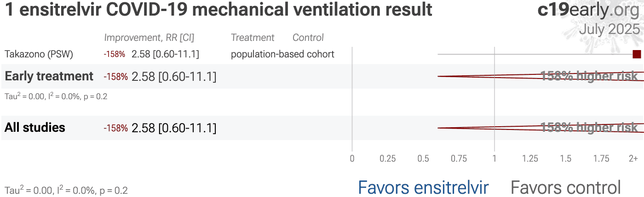Click the Favors control axis label
The height and width of the screenshot is (197, 644).
pyautogui.click(x=566, y=187)
